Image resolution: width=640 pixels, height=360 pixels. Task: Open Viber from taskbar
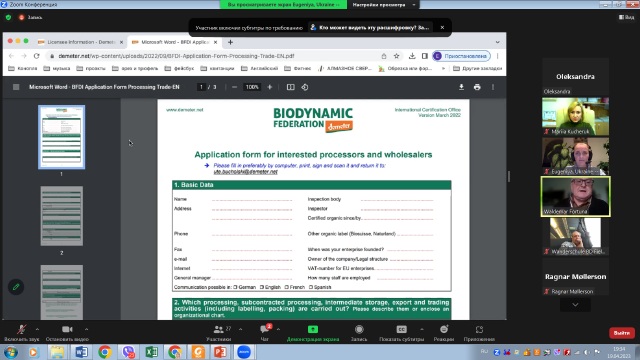click(128, 352)
